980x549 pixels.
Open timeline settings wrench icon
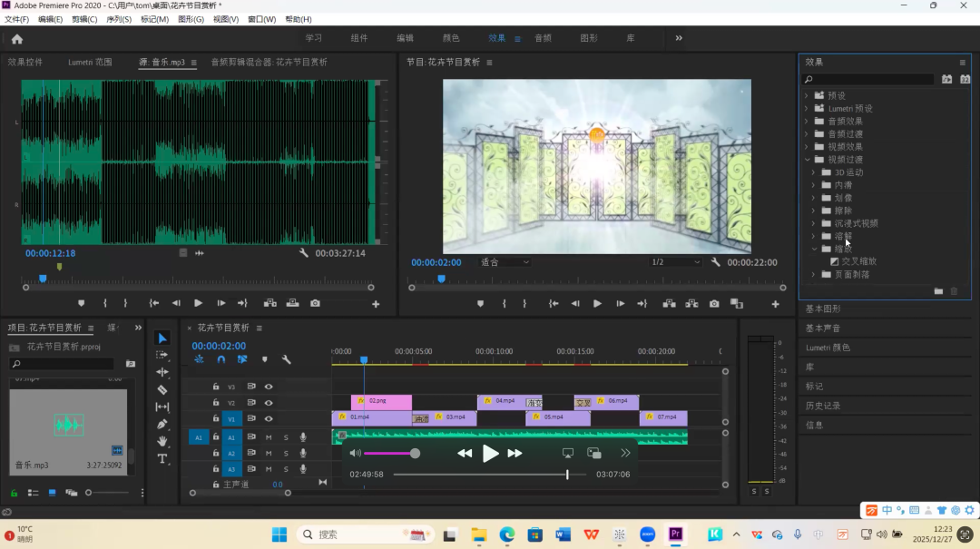pos(287,359)
